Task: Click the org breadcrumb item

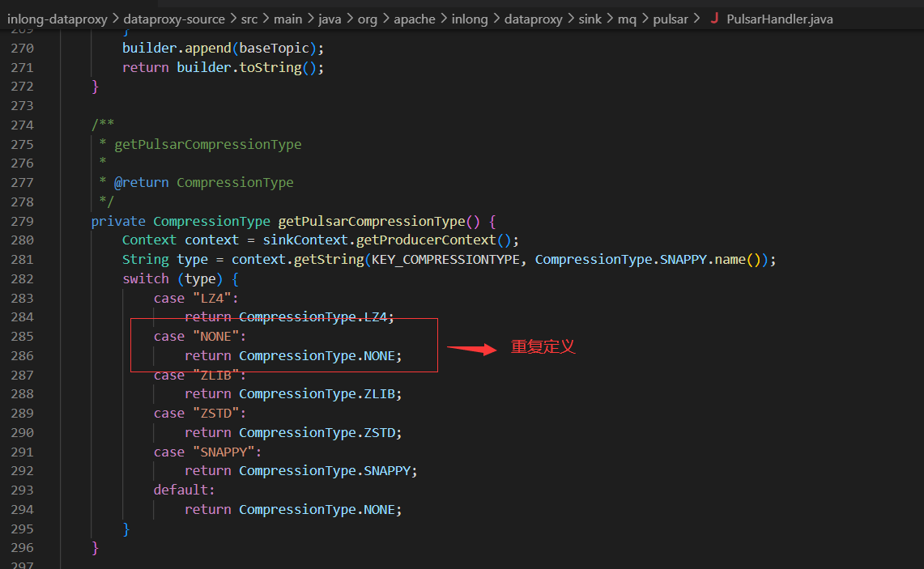Action: point(368,19)
